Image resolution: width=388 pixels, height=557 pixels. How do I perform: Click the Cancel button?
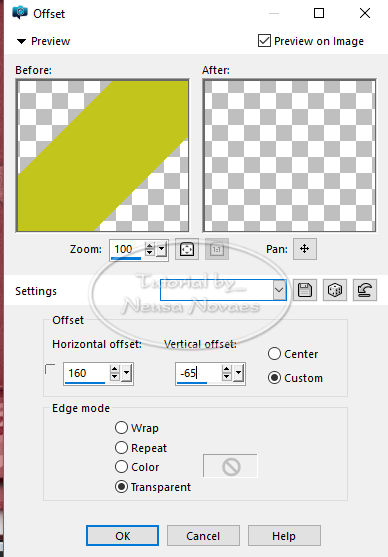pyautogui.click(x=203, y=536)
